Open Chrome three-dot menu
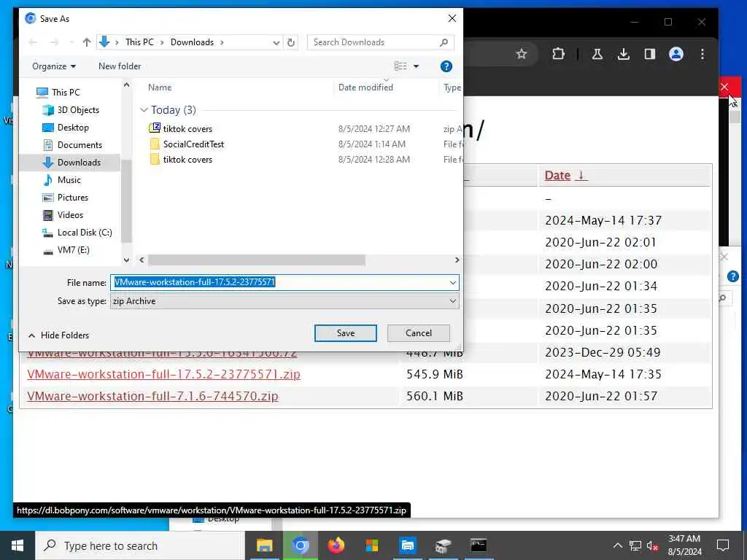747x560 pixels. click(703, 54)
